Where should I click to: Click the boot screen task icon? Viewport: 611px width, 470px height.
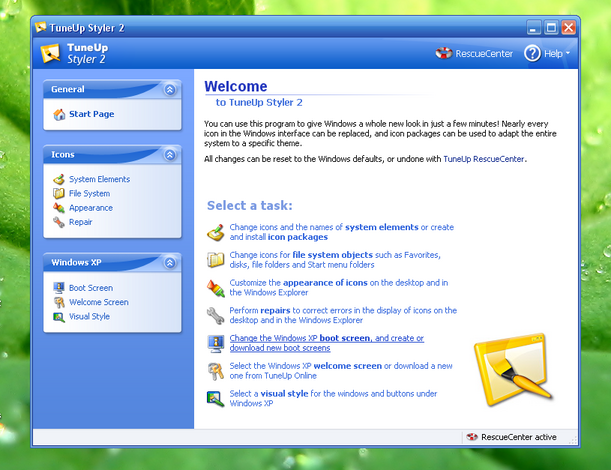[x=215, y=343]
